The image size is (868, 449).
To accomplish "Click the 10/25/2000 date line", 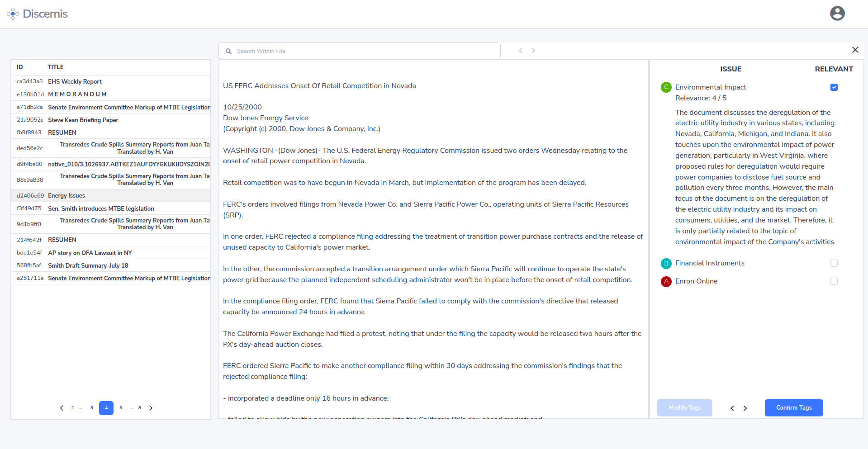I will point(242,107).
